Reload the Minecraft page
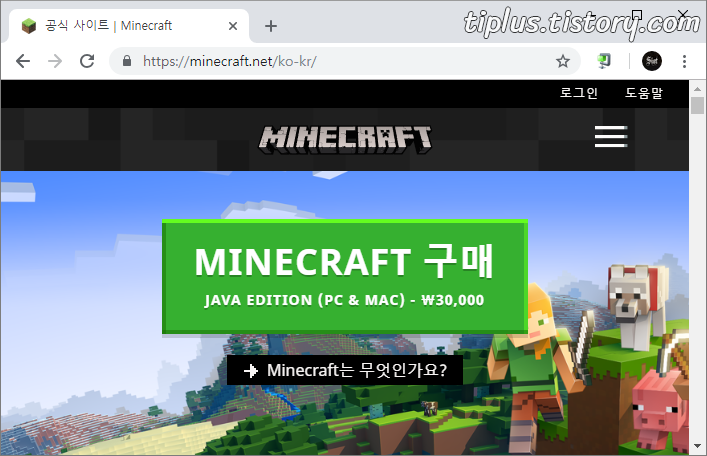Screen dimensions: 707x456 87,61
